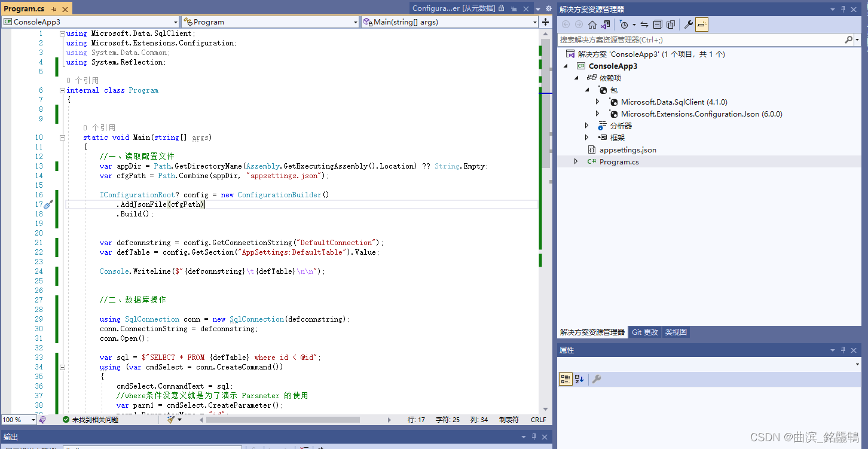
Task: Click the 分析器 analyzers icon
Action: click(x=603, y=126)
